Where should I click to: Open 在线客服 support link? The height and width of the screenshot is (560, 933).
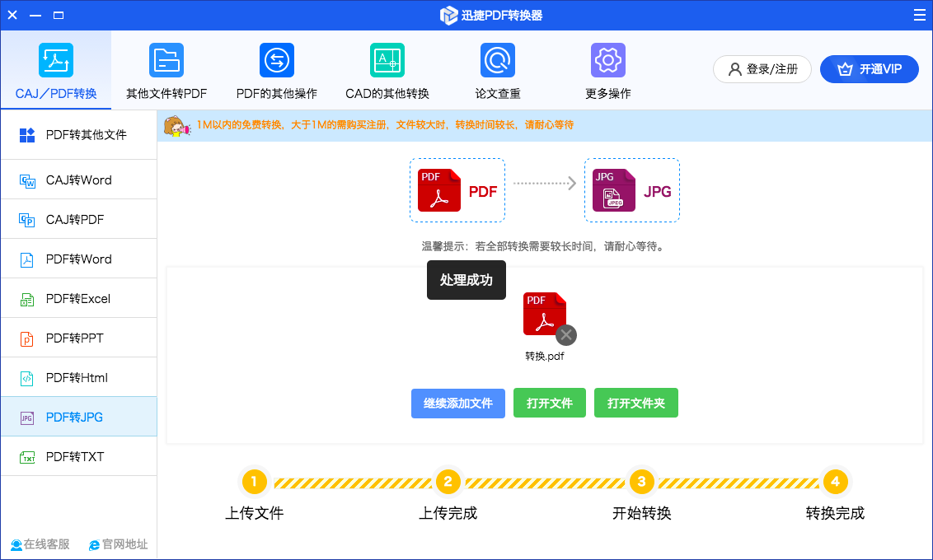click(40, 544)
